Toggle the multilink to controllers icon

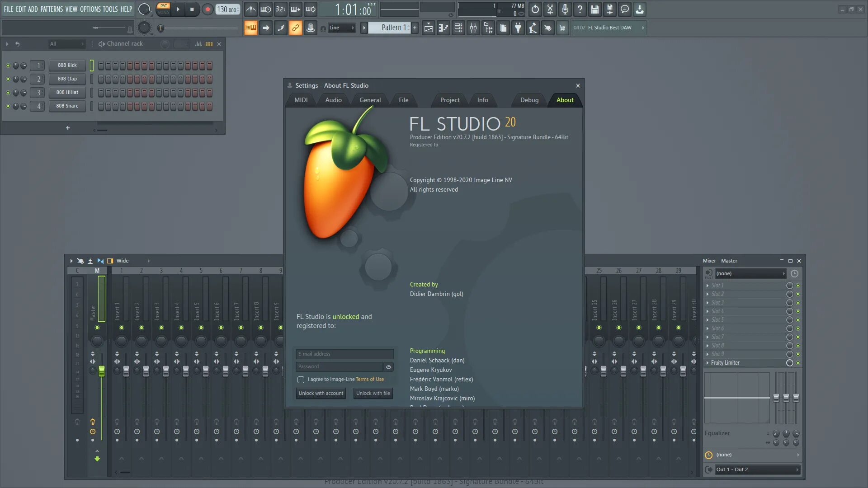(x=296, y=28)
